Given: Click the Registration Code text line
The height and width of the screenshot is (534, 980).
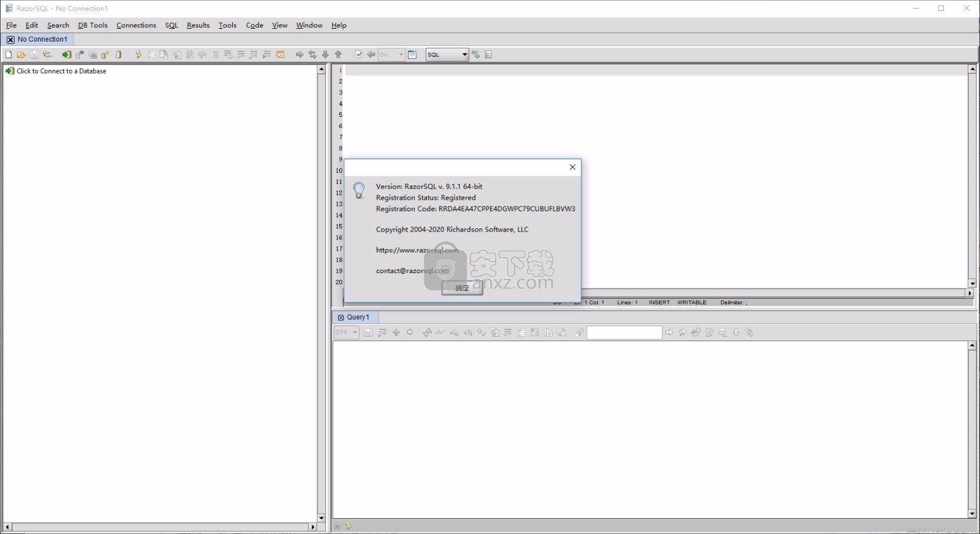Looking at the screenshot, I should [475, 209].
